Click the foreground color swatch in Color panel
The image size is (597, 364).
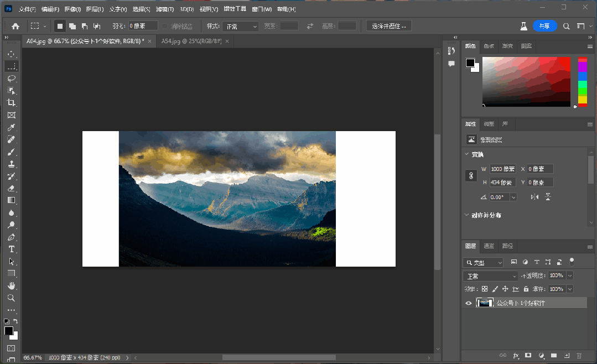(470, 63)
